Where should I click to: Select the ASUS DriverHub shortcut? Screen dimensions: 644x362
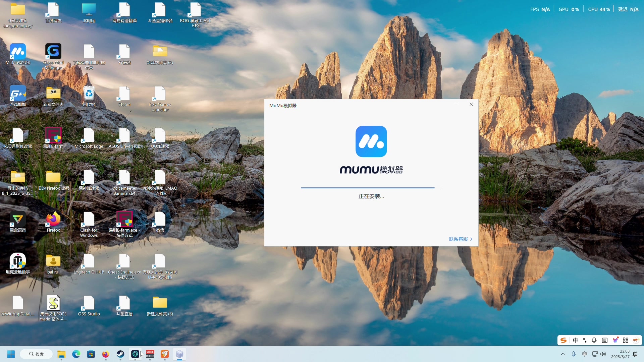(x=124, y=138)
